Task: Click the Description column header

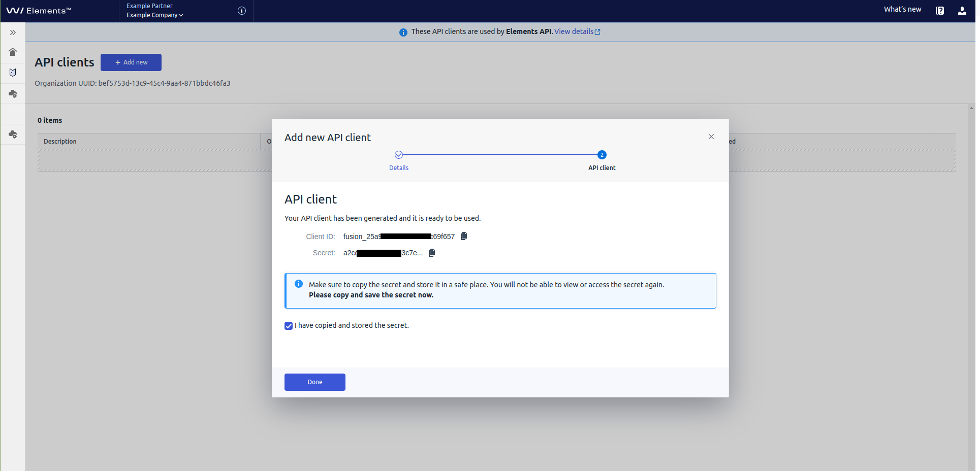Action: [x=60, y=142]
